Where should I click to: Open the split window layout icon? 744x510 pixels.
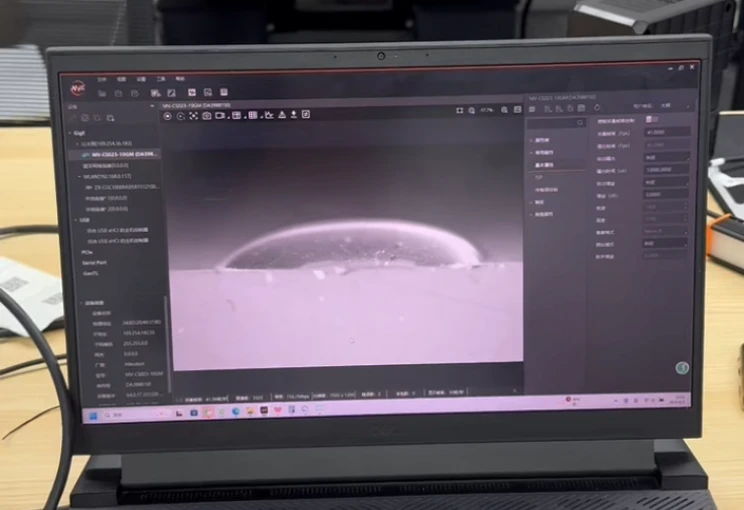(236, 115)
